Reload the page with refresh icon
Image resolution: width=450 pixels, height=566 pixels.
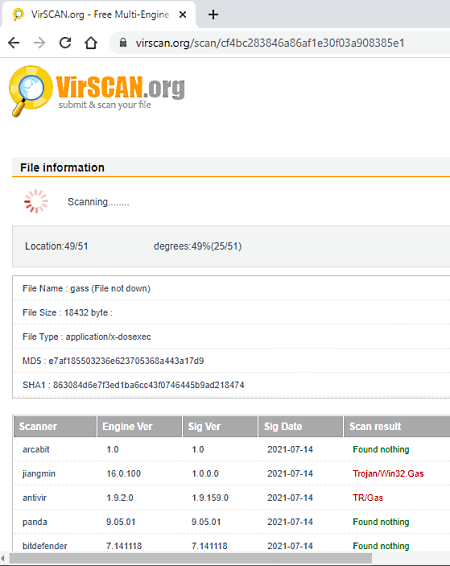tap(65, 43)
